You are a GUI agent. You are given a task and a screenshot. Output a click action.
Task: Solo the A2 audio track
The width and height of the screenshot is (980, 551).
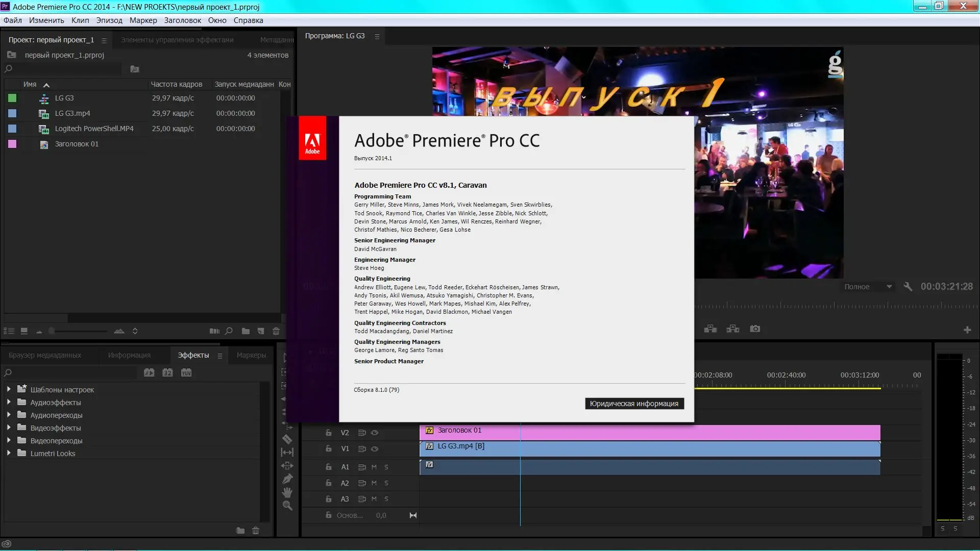coord(386,483)
